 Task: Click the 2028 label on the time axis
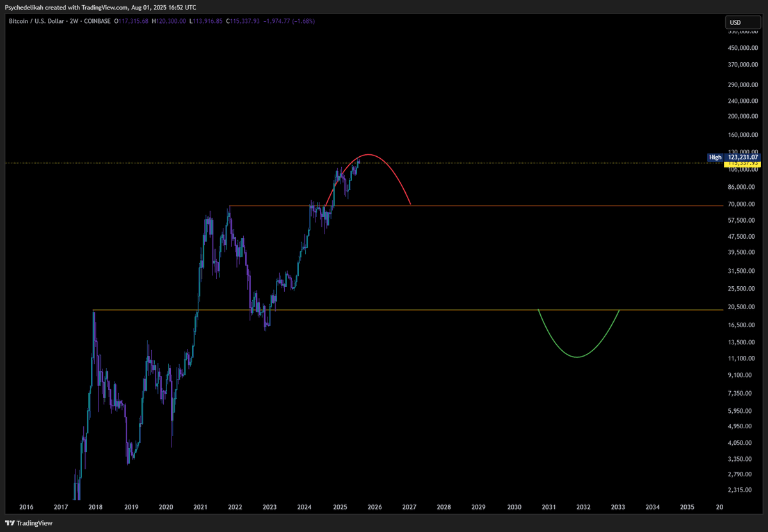444,507
